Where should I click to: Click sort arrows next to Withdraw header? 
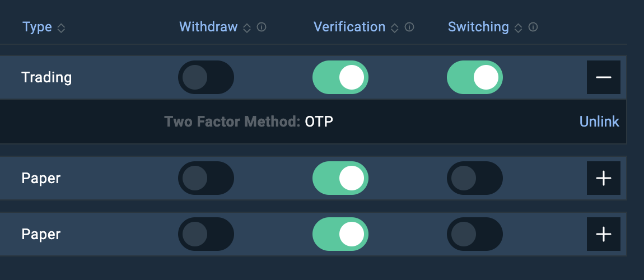pos(247,28)
